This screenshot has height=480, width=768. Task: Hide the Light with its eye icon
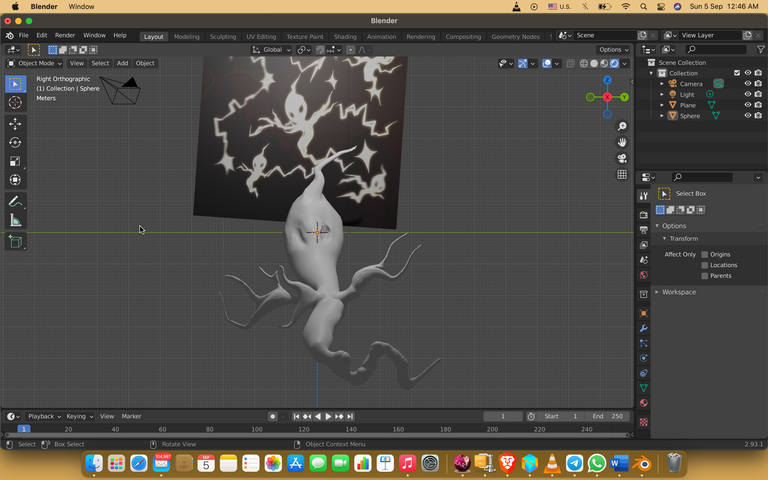point(747,95)
